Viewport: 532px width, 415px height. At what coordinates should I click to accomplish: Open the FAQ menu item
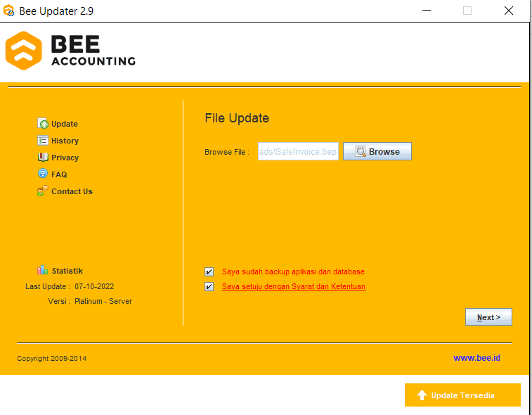pos(59,174)
